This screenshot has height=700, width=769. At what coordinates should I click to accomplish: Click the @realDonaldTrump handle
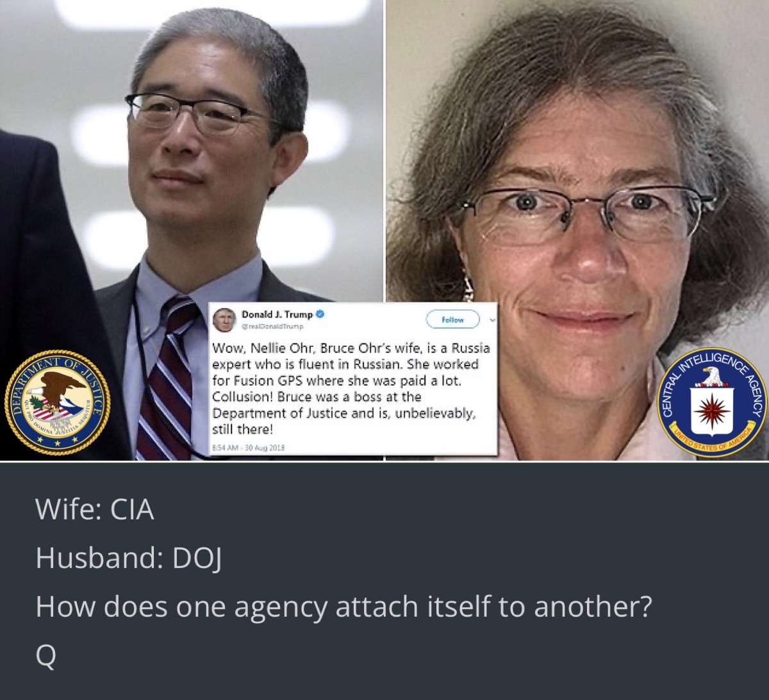pos(272,326)
